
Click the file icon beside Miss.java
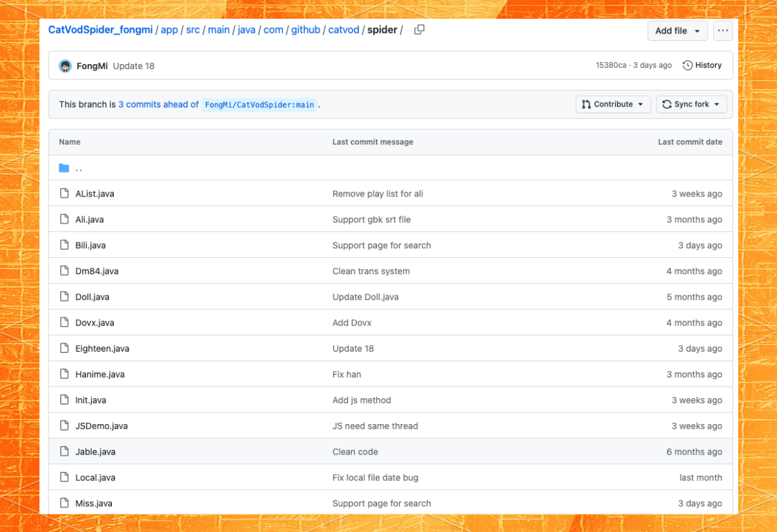point(64,503)
